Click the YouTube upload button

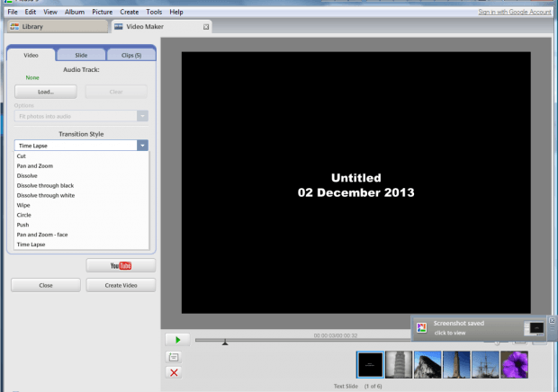coord(121,265)
